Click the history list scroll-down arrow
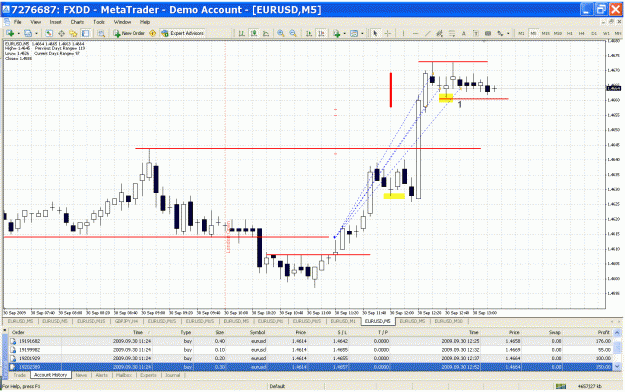625x392 pixels. click(x=617, y=367)
